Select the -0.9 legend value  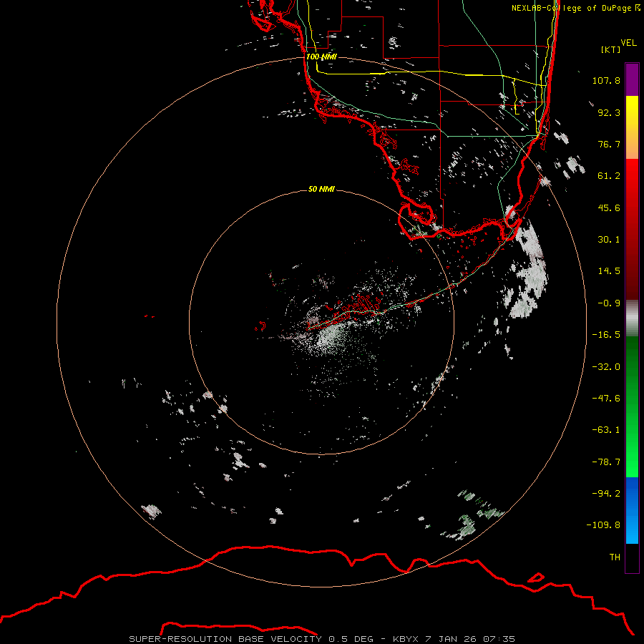click(609, 303)
